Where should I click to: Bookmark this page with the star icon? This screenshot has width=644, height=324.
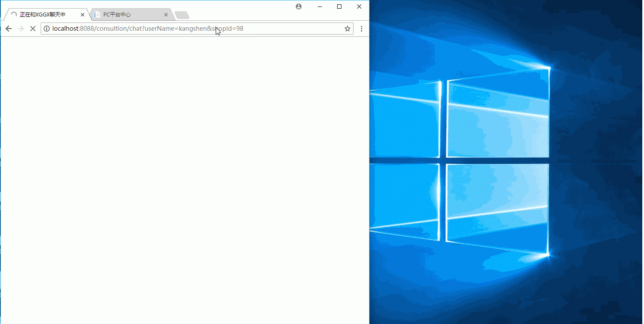pos(347,29)
